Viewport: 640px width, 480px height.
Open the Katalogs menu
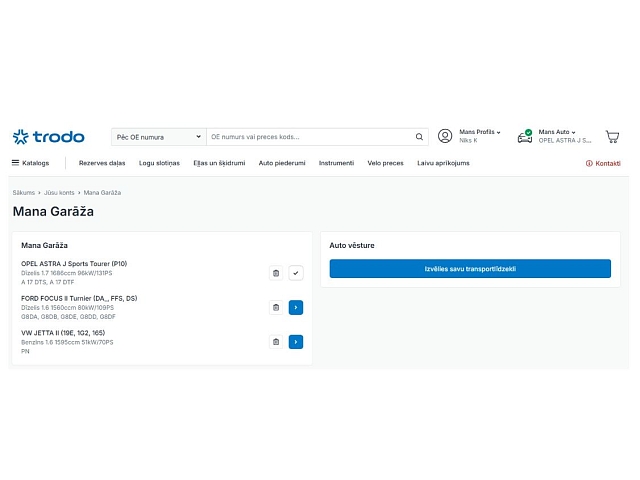point(31,163)
